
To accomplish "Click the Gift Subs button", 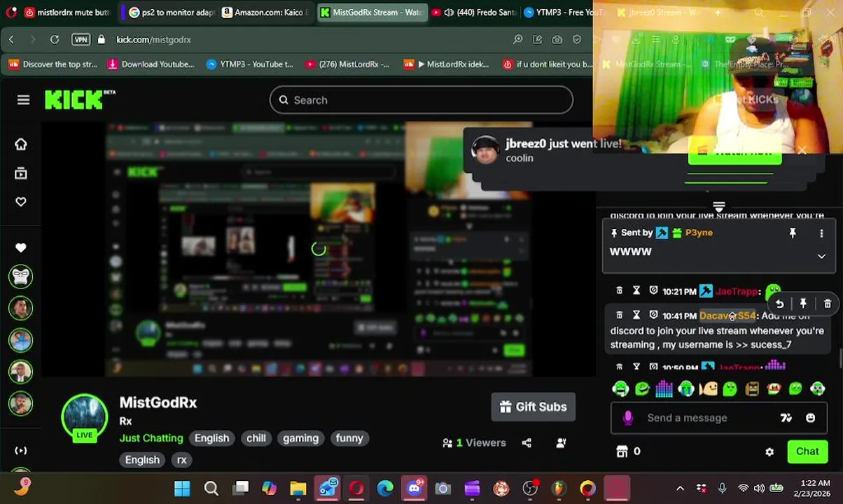I will pos(534,407).
